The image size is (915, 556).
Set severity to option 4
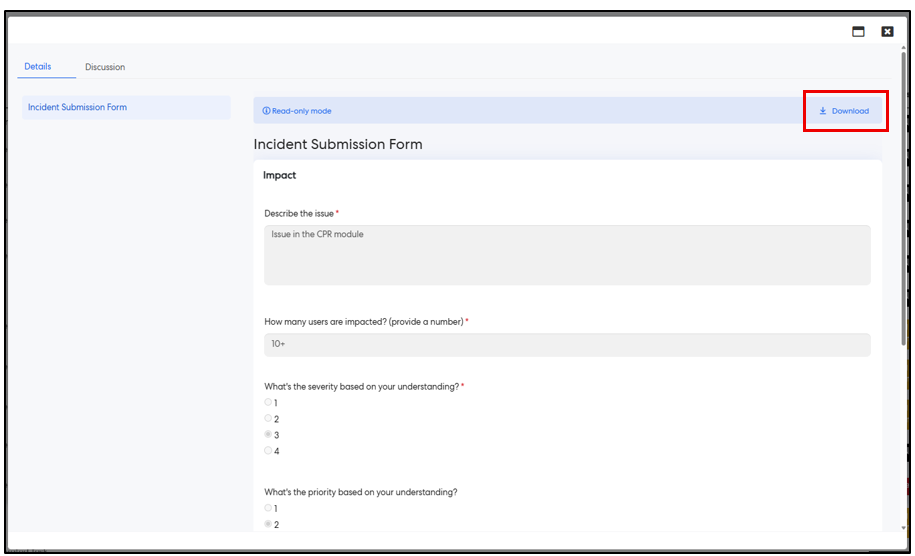(268, 451)
